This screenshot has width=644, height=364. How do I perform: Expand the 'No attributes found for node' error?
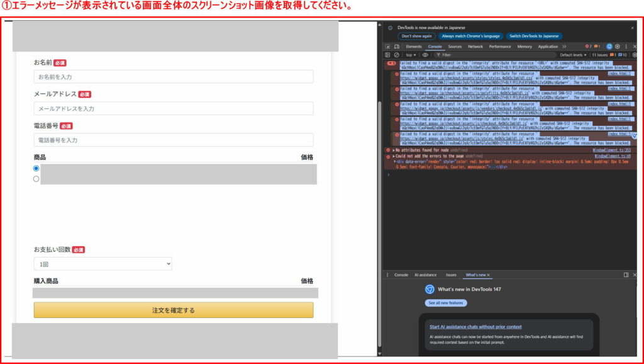394,151
